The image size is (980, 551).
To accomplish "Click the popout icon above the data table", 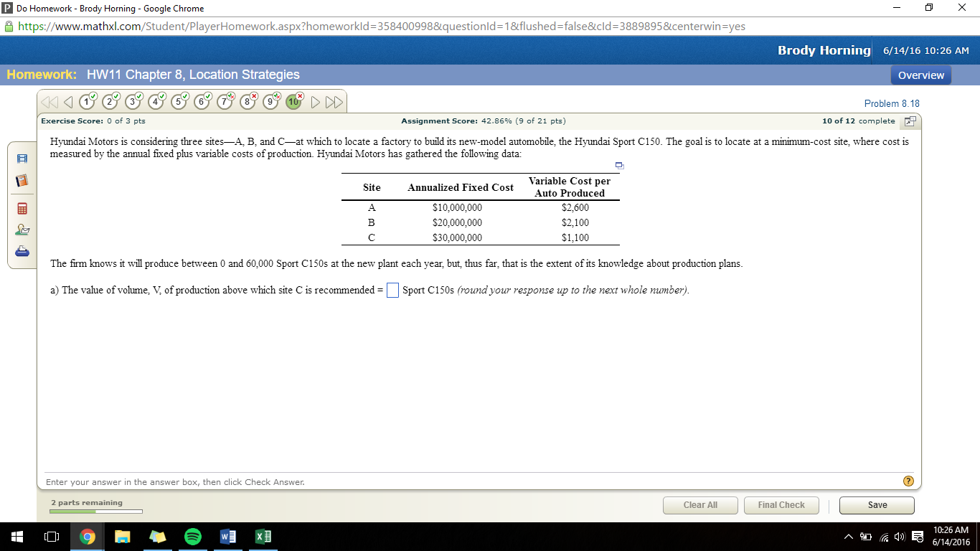I will tap(618, 166).
